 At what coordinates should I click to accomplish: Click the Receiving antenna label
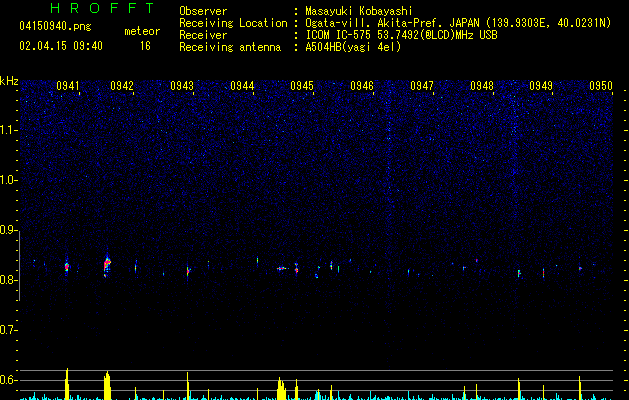click(230, 47)
